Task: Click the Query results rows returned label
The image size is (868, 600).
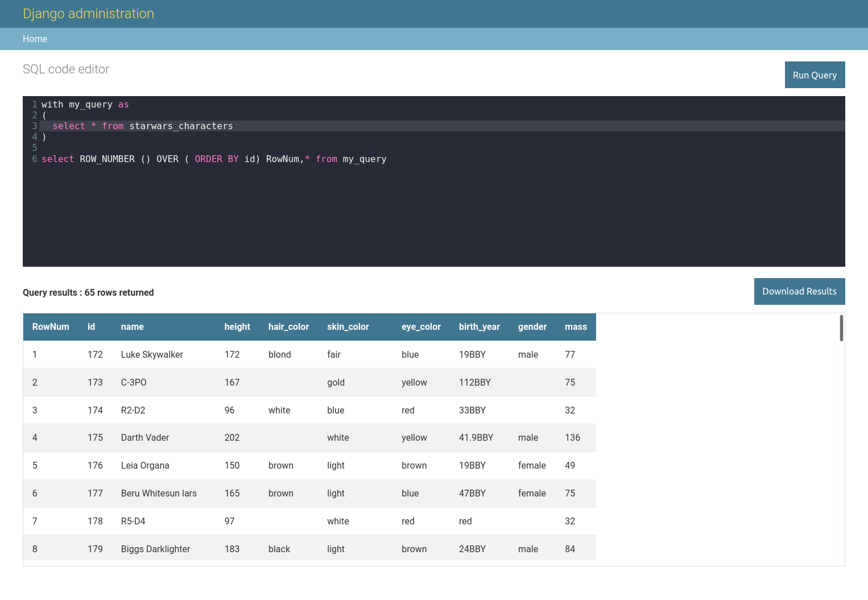Action: [88, 292]
